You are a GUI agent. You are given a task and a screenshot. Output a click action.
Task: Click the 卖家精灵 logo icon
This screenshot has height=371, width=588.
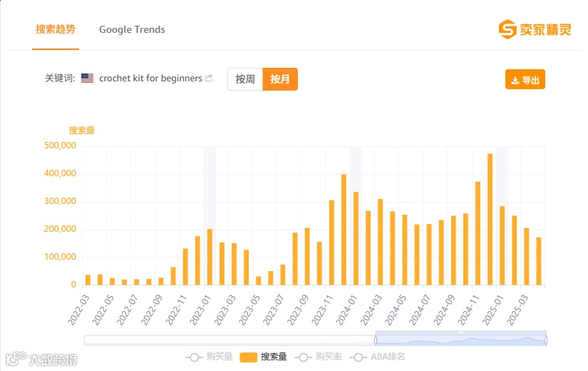[507, 30]
